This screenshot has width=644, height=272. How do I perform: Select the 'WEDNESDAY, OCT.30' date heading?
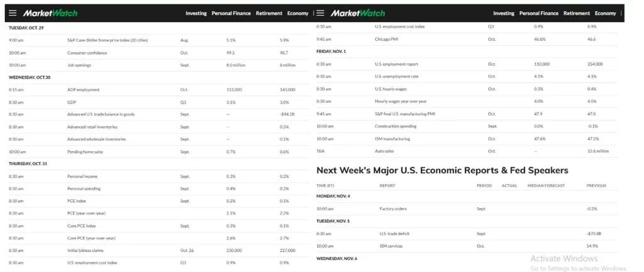(30, 77)
